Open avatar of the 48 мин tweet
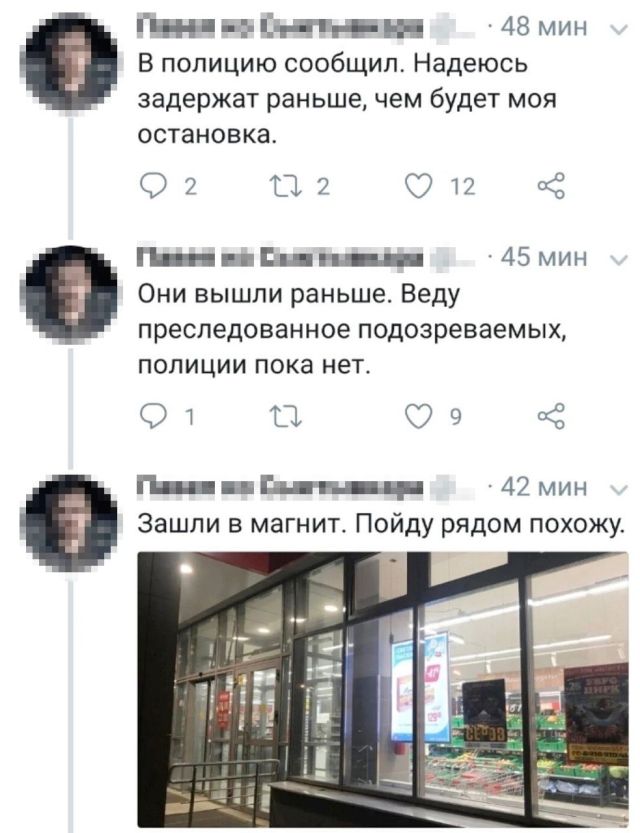640x833 pixels. tap(71, 62)
